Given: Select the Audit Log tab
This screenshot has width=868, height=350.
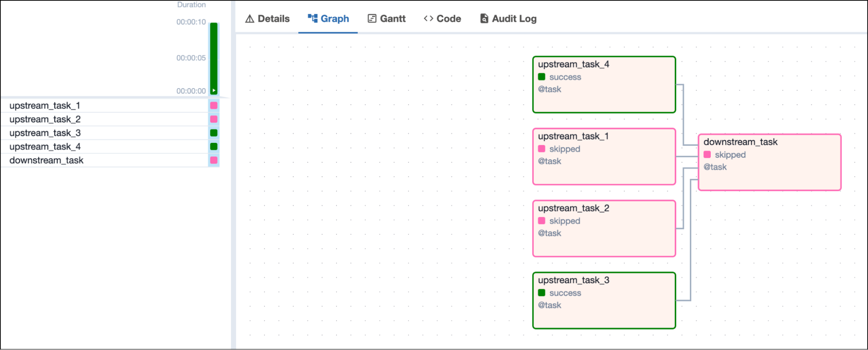Looking at the screenshot, I should tap(508, 19).
